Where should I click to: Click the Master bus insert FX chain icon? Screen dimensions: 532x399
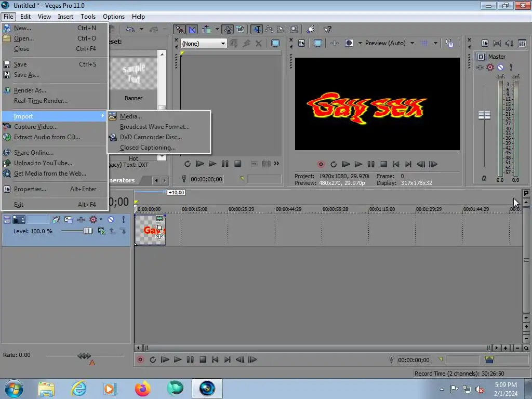pyautogui.click(x=480, y=68)
